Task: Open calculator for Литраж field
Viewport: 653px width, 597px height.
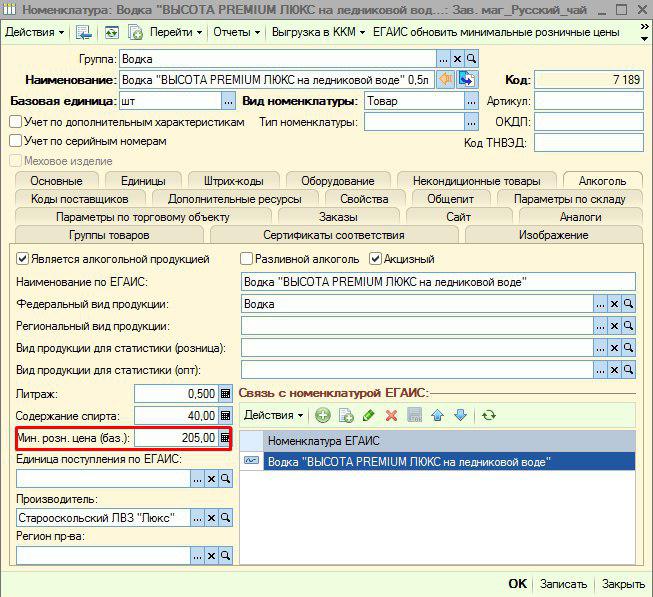Action: (x=225, y=393)
